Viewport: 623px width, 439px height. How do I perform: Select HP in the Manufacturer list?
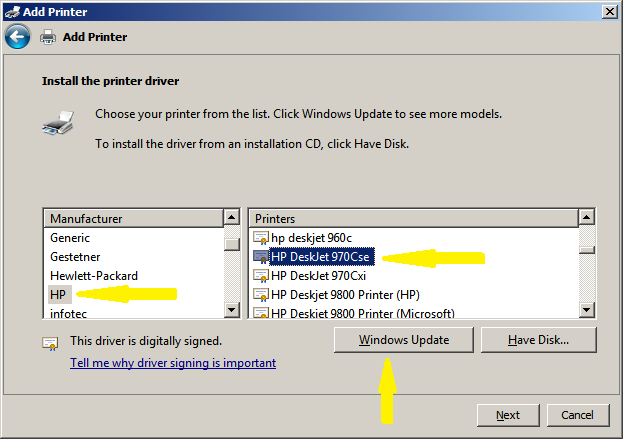[58, 295]
